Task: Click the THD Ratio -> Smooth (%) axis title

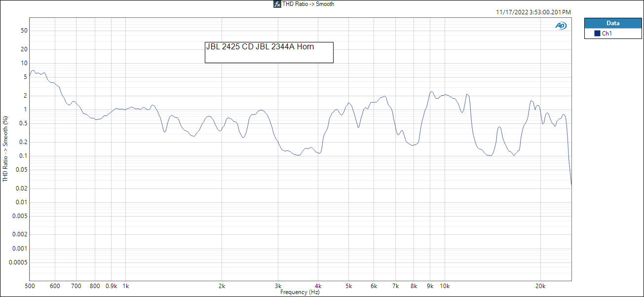Action: click(x=5, y=149)
